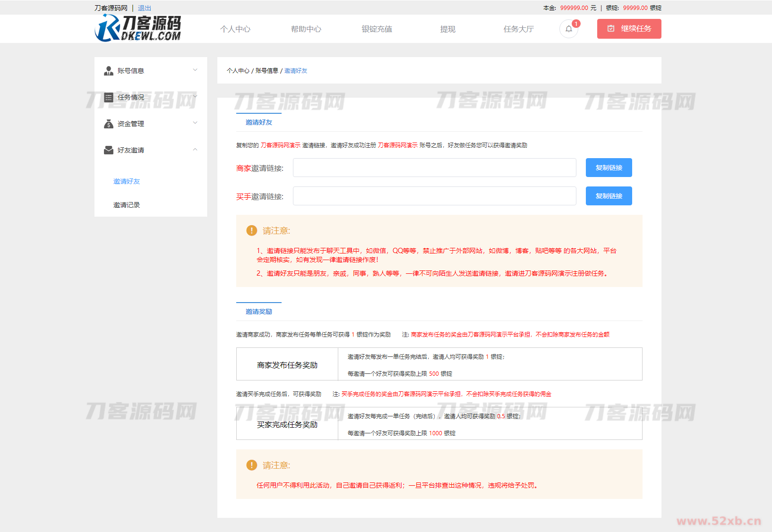Click the notification bell icon
This screenshot has width=772, height=532.
[x=568, y=29]
